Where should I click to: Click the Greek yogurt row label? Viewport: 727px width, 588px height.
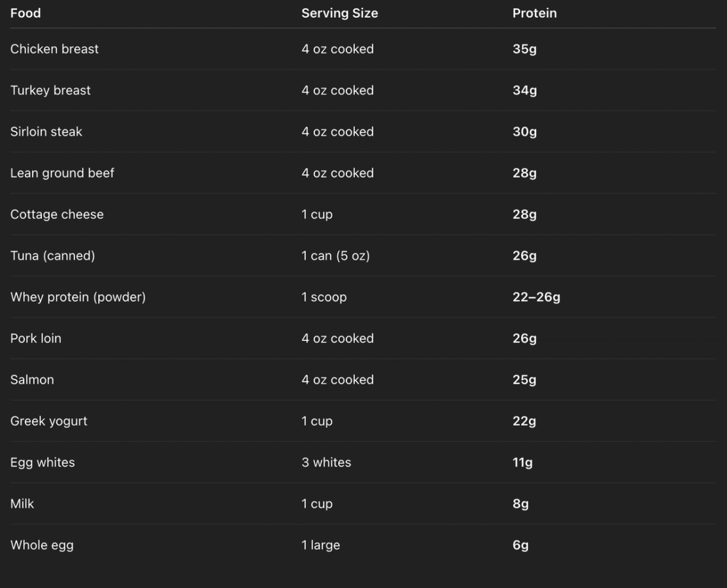(48, 421)
